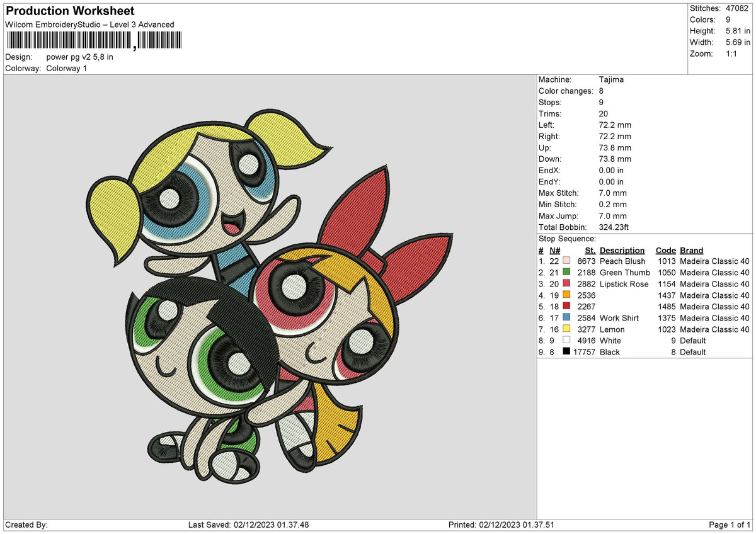
Task: Click the Width value 5.69 in
Action: (x=738, y=42)
